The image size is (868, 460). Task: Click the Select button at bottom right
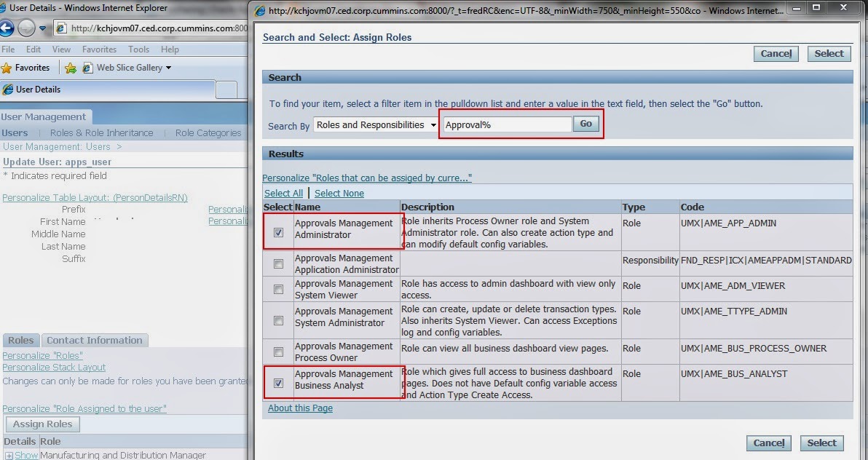[821, 443]
